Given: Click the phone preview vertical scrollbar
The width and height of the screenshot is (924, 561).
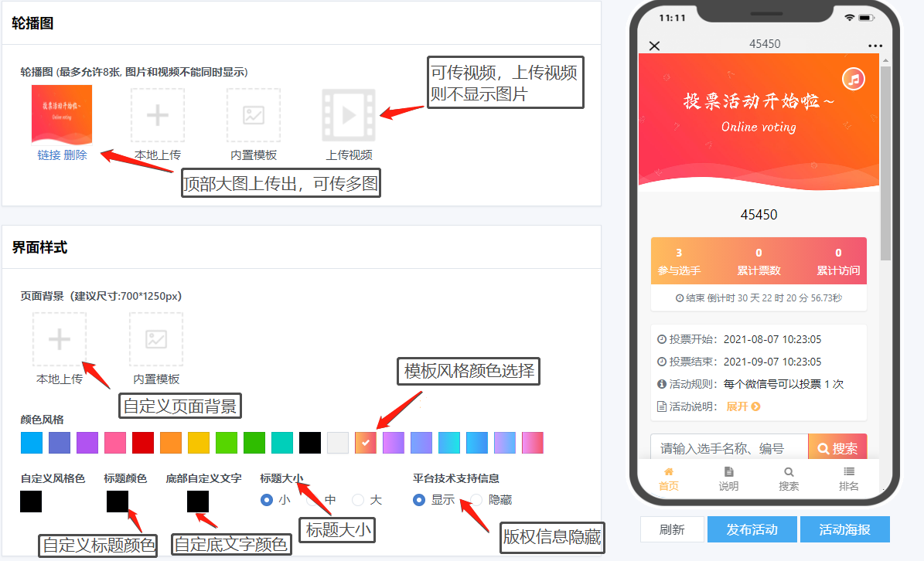Looking at the screenshot, I should click(885, 162).
